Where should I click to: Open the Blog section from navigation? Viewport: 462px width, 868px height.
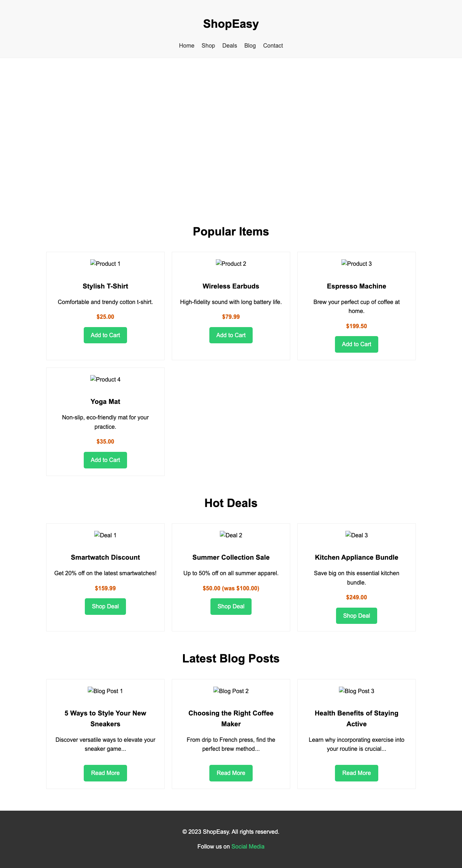pos(250,45)
